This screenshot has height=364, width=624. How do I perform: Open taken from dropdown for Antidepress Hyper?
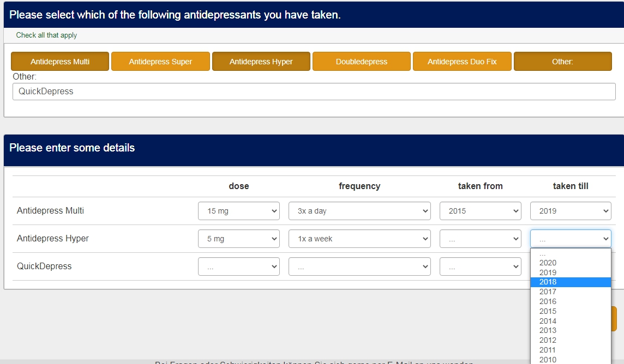pos(480,239)
